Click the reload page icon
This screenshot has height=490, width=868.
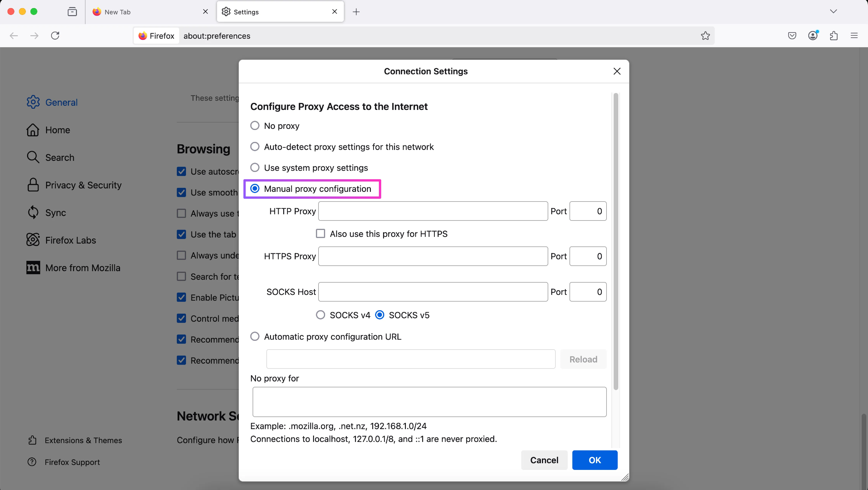click(55, 36)
